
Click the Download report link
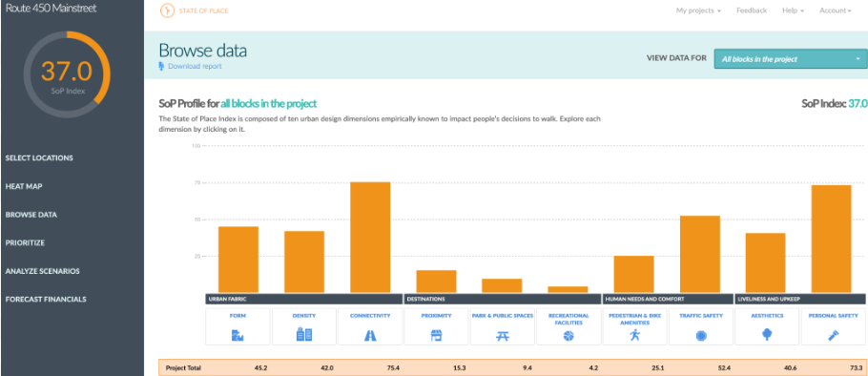click(x=195, y=66)
